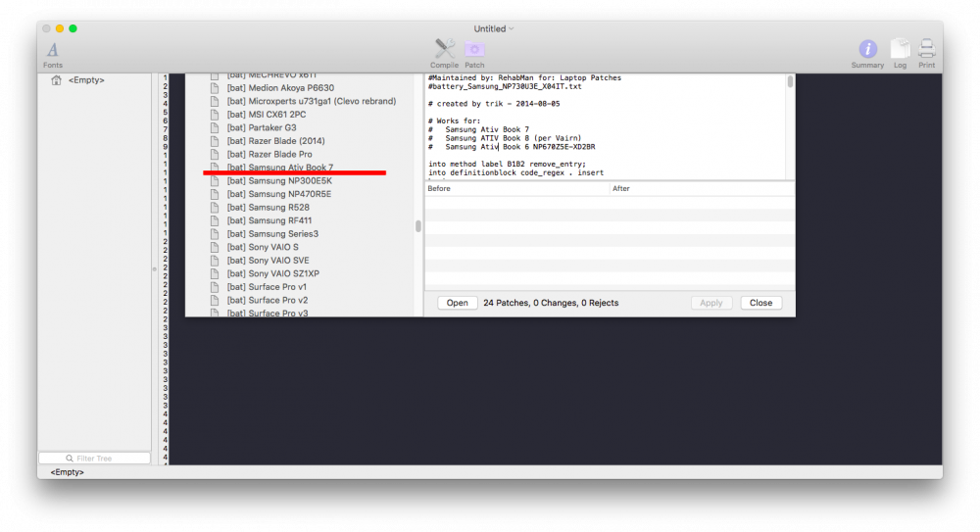Select the Partaker G3 patch
The height and width of the screenshot is (532, 980).
pos(262,127)
